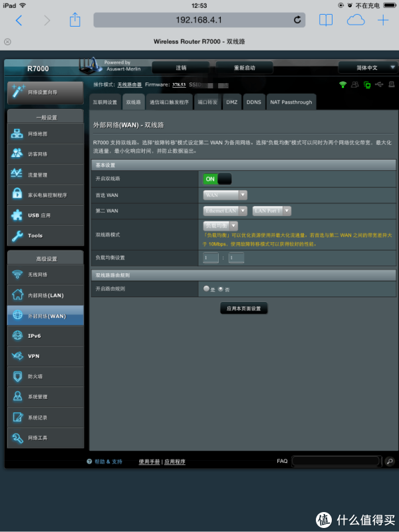
Task: Open Safari bookmarks book icon
Action: tap(326, 21)
